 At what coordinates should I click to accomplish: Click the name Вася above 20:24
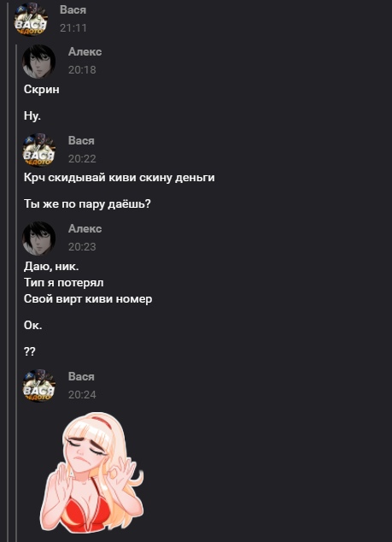point(81,376)
